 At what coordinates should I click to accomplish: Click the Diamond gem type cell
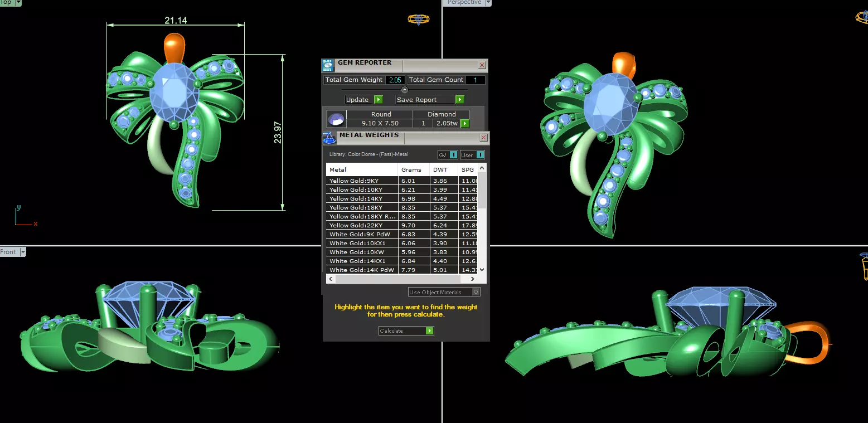coord(442,114)
